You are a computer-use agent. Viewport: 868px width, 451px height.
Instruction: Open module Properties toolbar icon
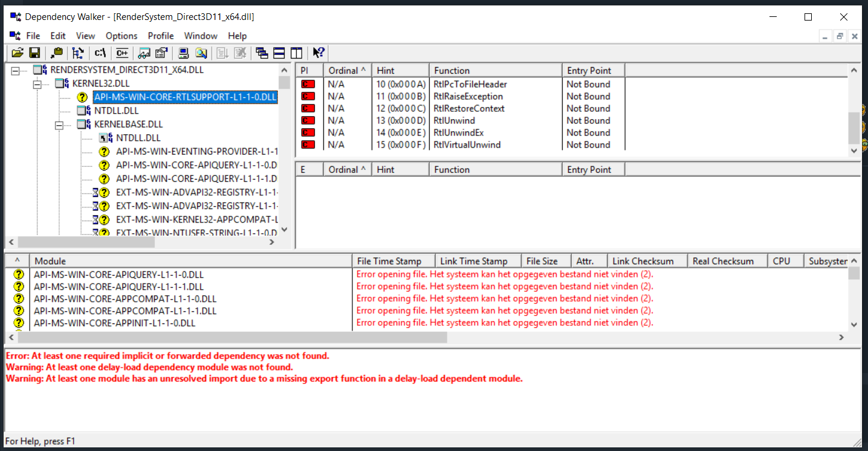(161, 53)
